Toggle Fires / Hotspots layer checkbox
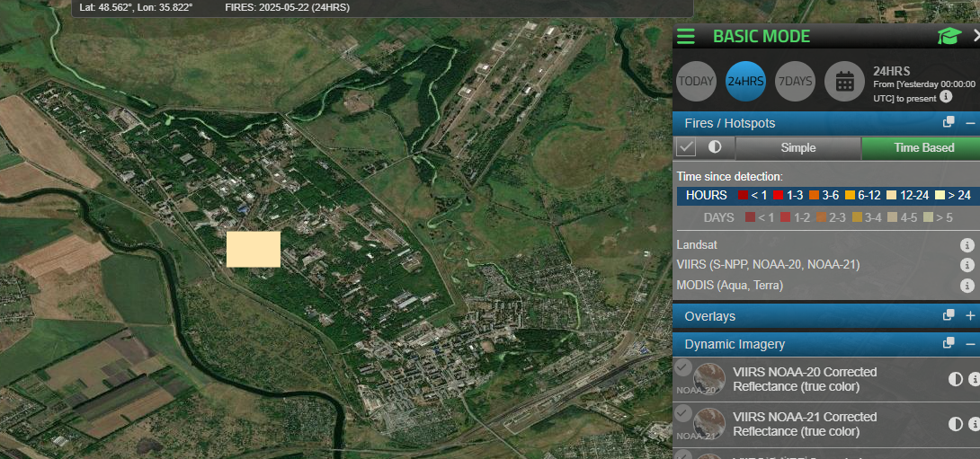The width and height of the screenshot is (980, 459). (x=687, y=147)
